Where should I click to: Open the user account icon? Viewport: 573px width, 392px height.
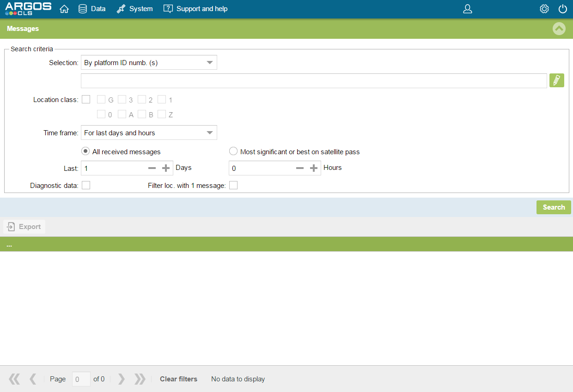(468, 9)
